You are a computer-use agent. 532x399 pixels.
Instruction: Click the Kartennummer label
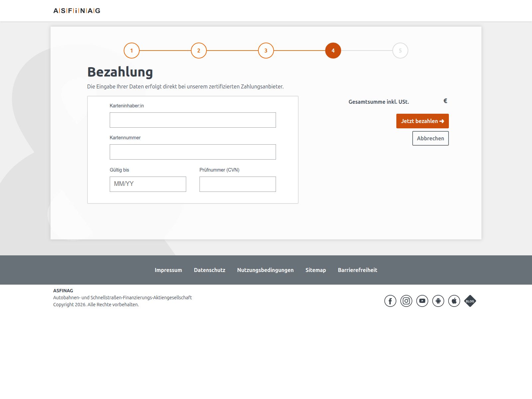pos(125,138)
